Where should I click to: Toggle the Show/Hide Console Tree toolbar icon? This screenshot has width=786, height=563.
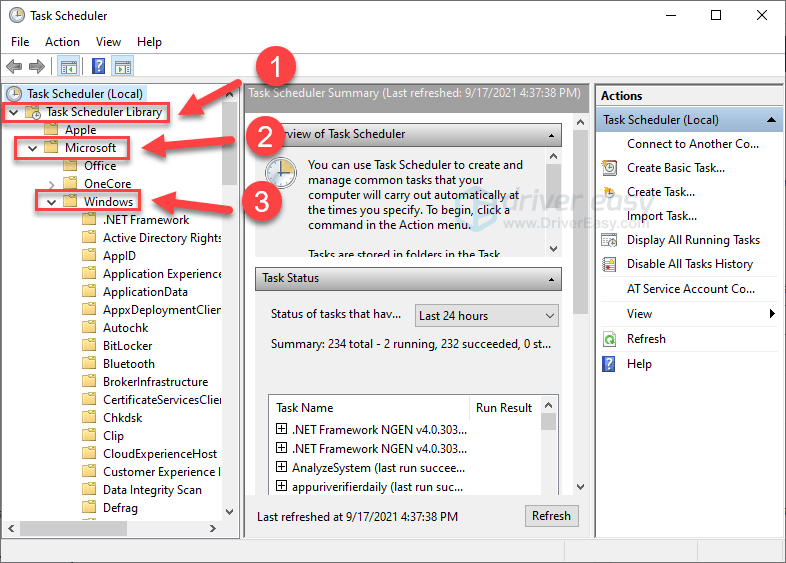(69, 67)
